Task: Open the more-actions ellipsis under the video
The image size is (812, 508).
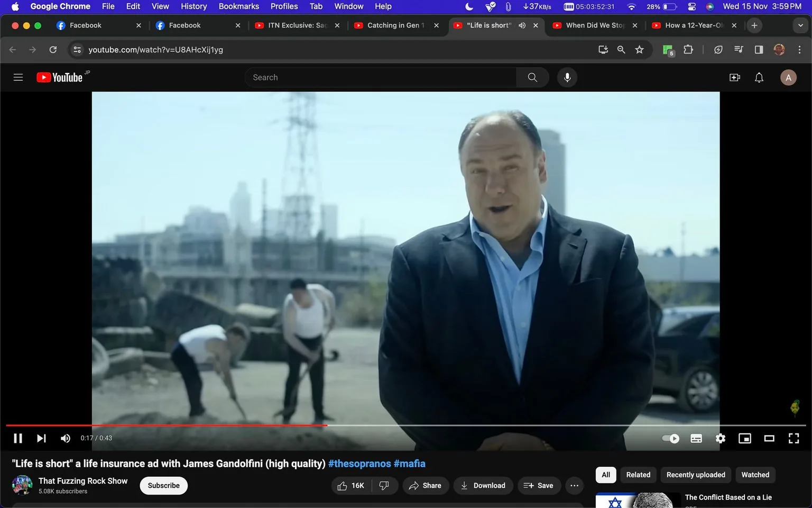Action: click(x=574, y=485)
